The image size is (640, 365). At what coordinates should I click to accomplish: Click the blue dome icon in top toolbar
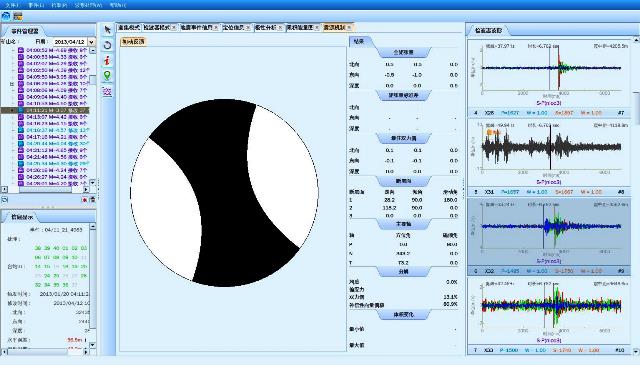[6, 16]
